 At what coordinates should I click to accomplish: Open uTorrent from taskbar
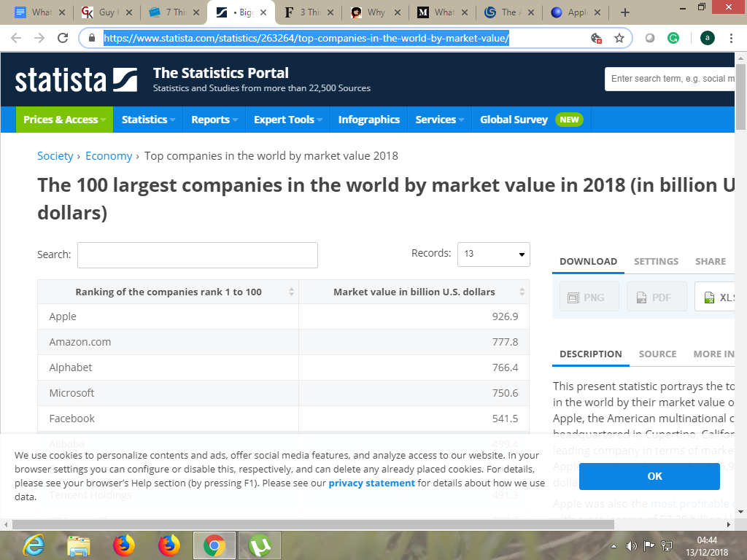pos(260,545)
